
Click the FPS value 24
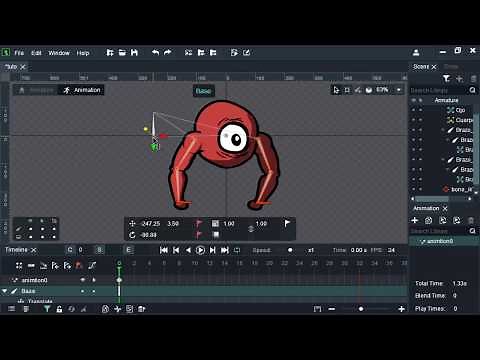click(x=391, y=250)
